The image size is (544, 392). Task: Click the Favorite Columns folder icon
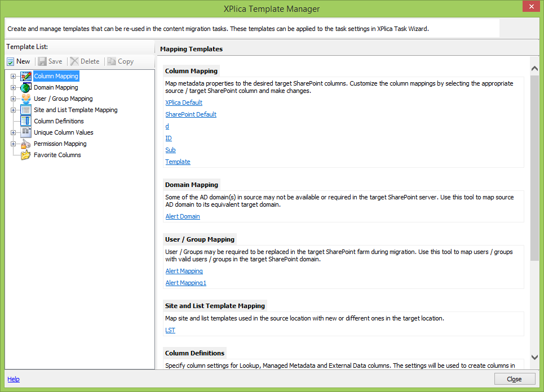[x=26, y=155]
